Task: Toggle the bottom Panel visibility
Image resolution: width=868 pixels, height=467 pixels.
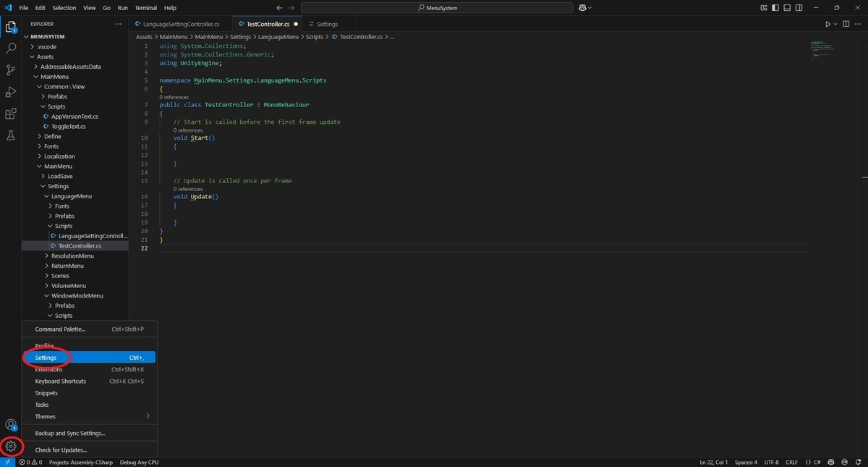Action: [787, 7]
